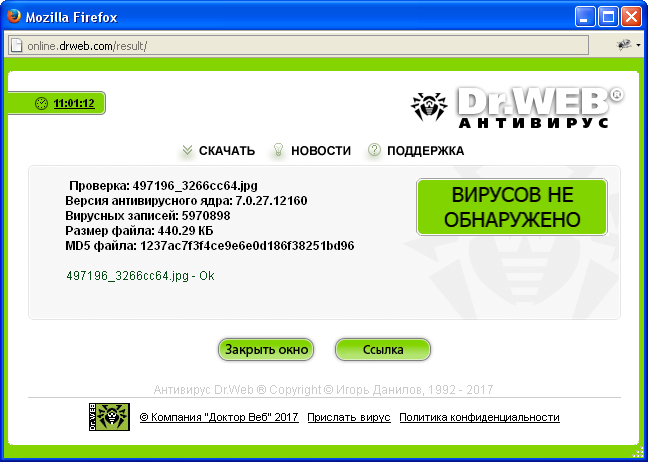The height and width of the screenshot is (462, 648).
Task: Click the page icon in the address bar
Action: pos(16,45)
